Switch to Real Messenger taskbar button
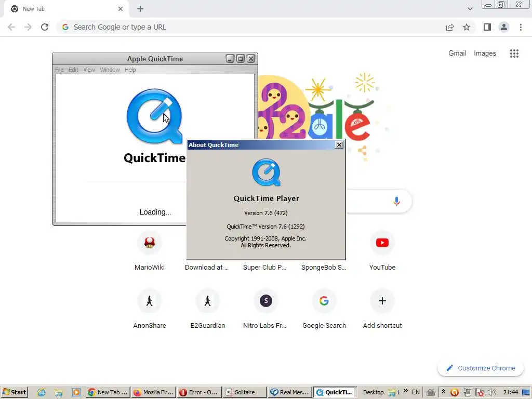Screen dimensions: 532x399 (290, 392)
